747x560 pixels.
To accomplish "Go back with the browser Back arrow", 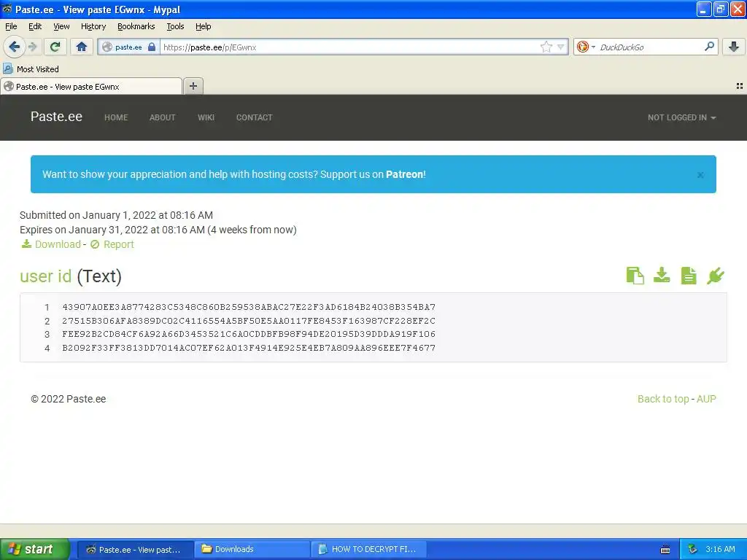I will (14, 47).
